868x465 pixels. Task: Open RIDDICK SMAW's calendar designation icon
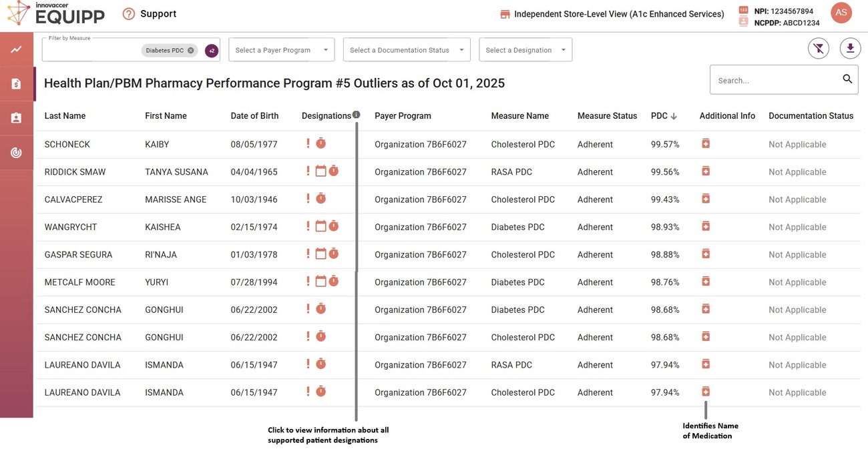coord(316,170)
